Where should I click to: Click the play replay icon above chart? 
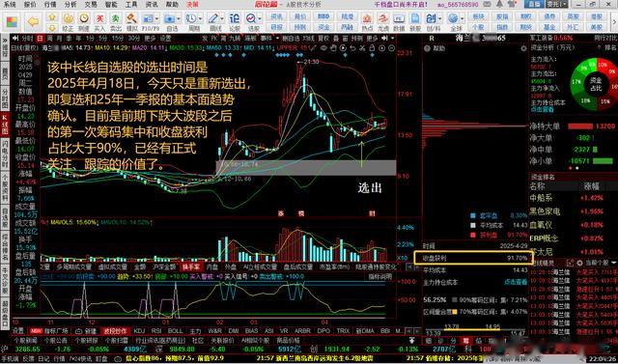(x=343, y=47)
